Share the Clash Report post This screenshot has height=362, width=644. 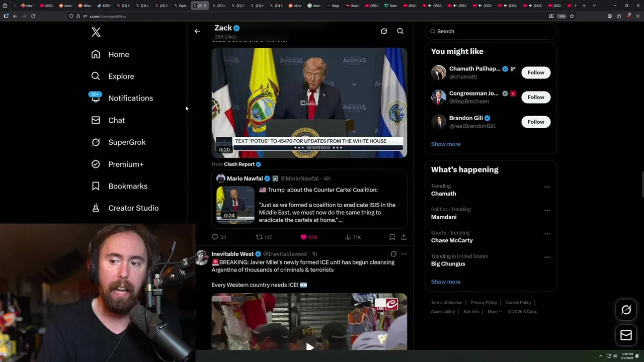pyautogui.click(x=404, y=237)
